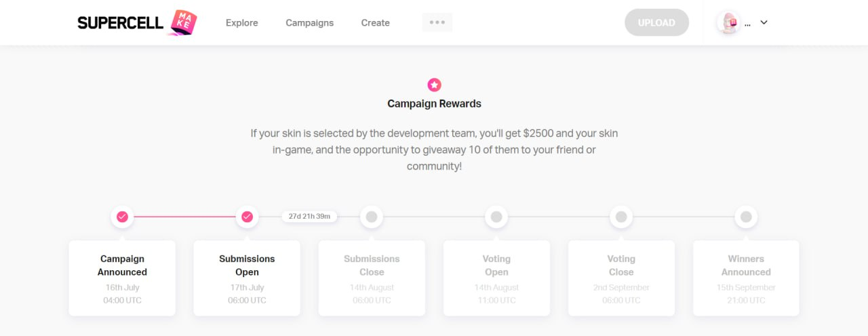The height and width of the screenshot is (336, 868).
Task: Open the three-dot more options menu
Action: [437, 22]
